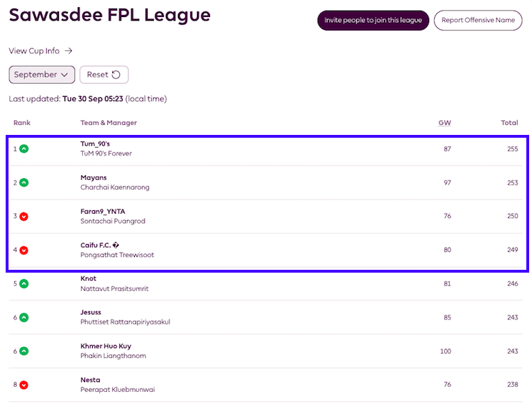
Task: Click the green arrow beside Jesuss
Action: (23, 317)
